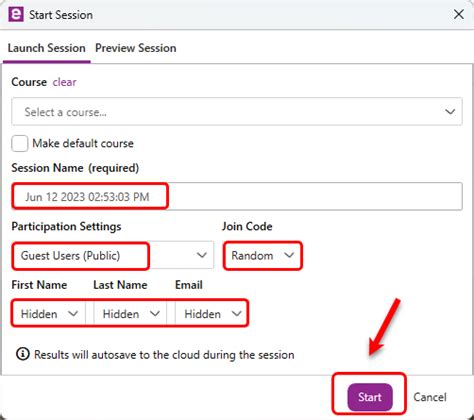Switch to the Preview Session tab

point(136,48)
